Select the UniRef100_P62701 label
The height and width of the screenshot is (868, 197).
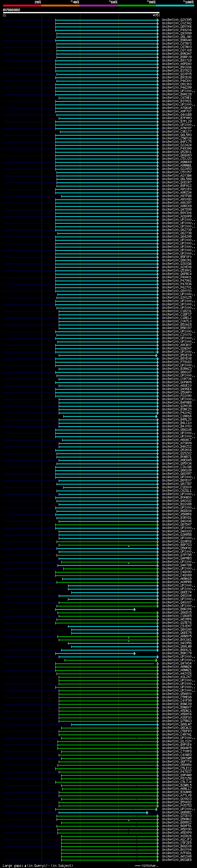(177, 287)
